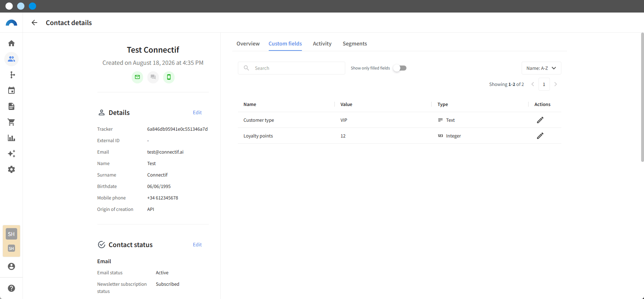Click the VIP value cell

tap(344, 120)
